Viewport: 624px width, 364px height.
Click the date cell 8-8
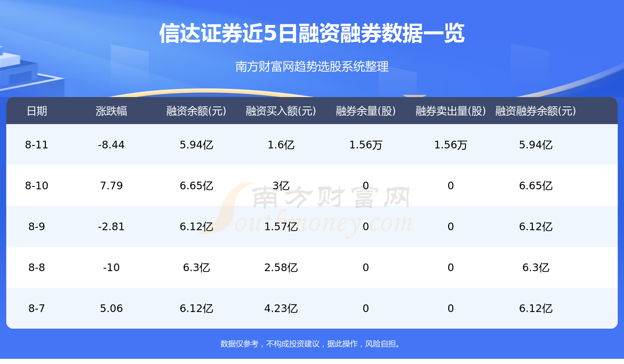point(37,267)
